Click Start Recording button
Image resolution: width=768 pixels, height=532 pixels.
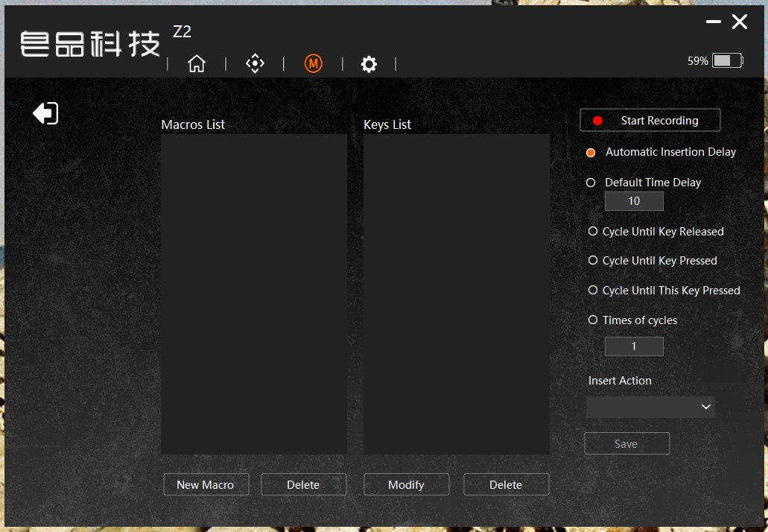point(650,120)
